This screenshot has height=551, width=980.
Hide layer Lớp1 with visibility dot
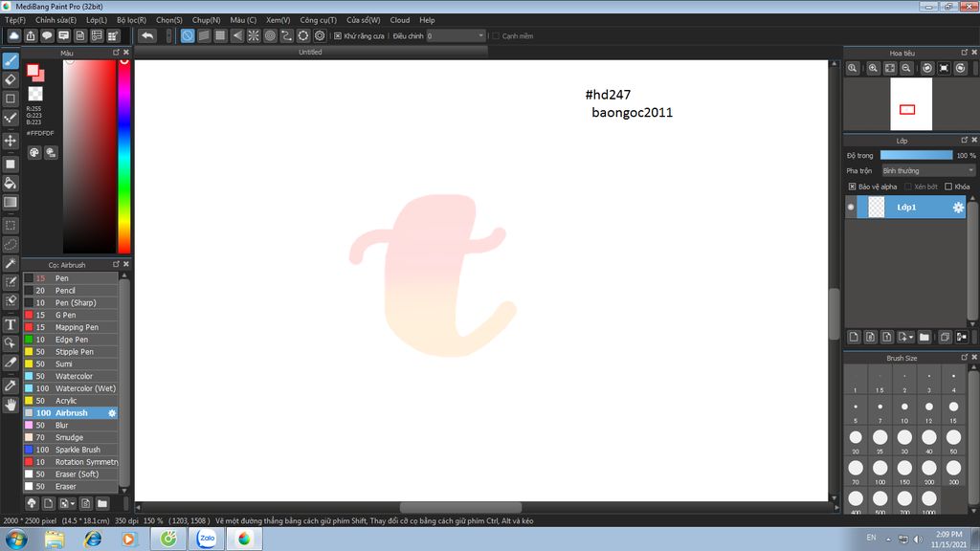pos(851,208)
